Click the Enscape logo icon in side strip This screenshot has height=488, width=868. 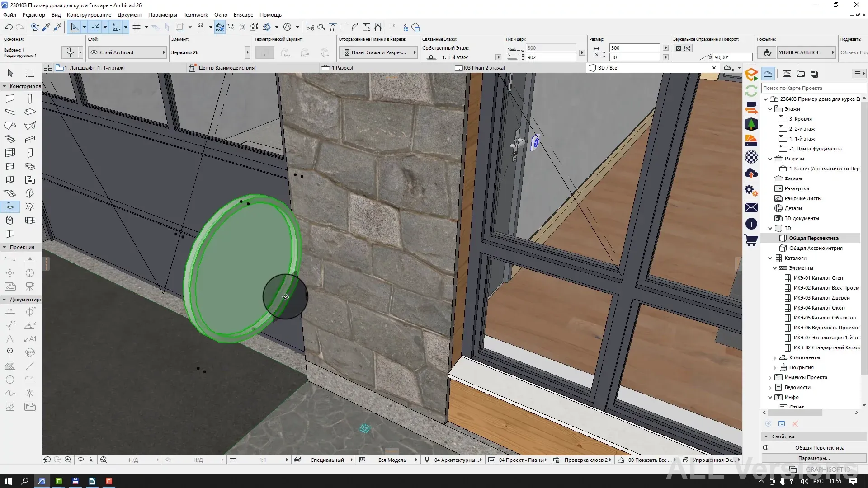coord(751,75)
